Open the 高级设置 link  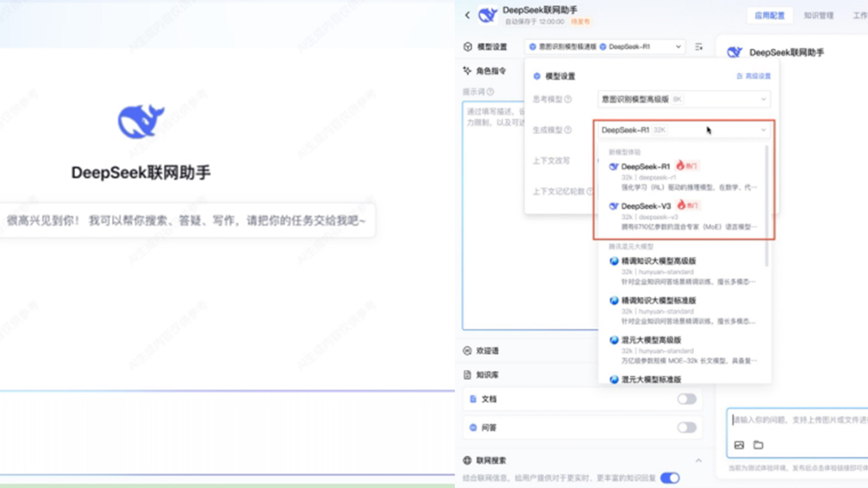pos(753,76)
